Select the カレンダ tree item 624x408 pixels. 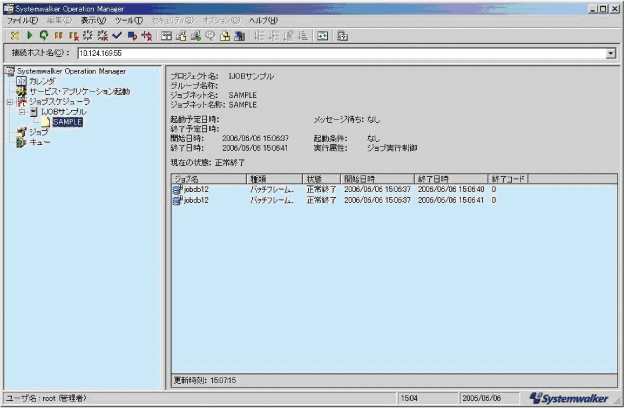click(42, 81)
